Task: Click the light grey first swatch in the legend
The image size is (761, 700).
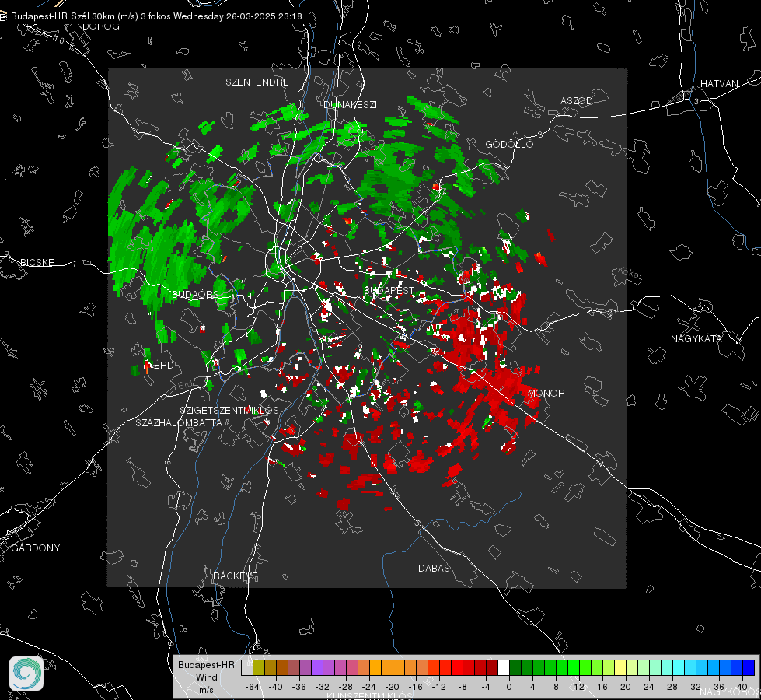Action: 247,667
